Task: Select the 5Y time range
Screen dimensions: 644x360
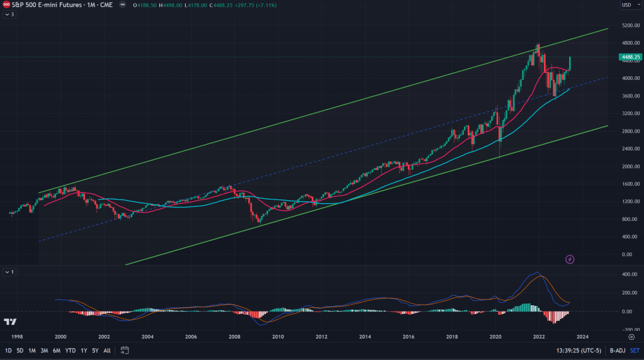Action: [x=95, y=350]
